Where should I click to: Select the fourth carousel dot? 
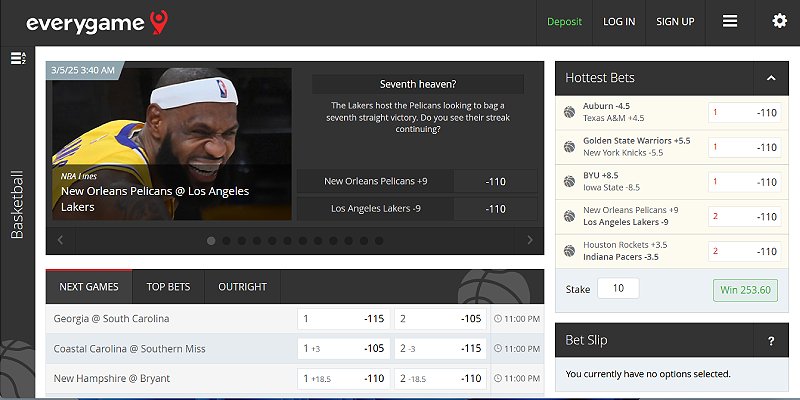(x=257, y=241)
